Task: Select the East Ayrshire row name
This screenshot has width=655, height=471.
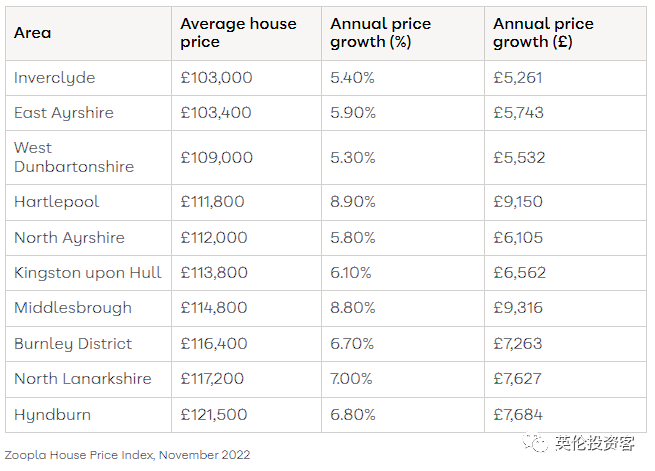Action: point(64,113)
